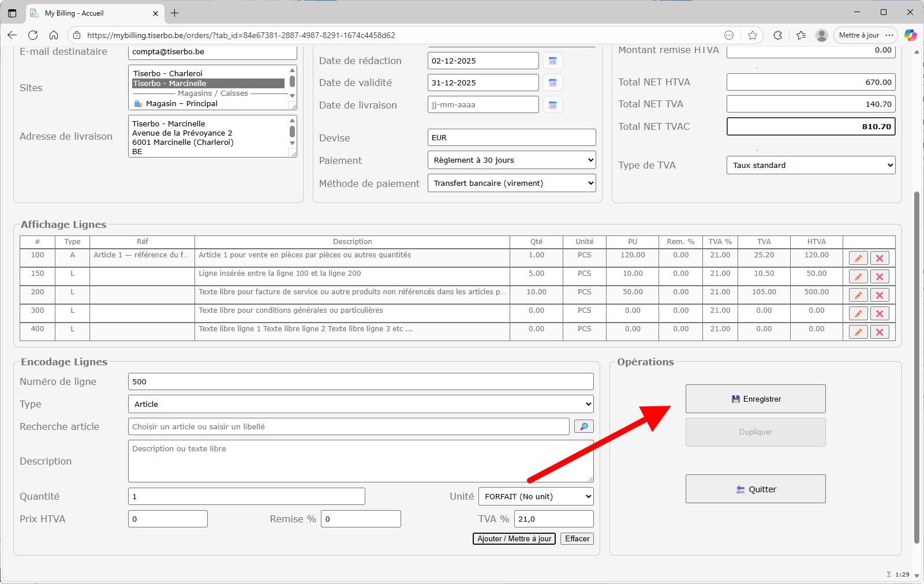
Task: Click the edit pencil icon for line 100
Action: [x=858, y=259]
